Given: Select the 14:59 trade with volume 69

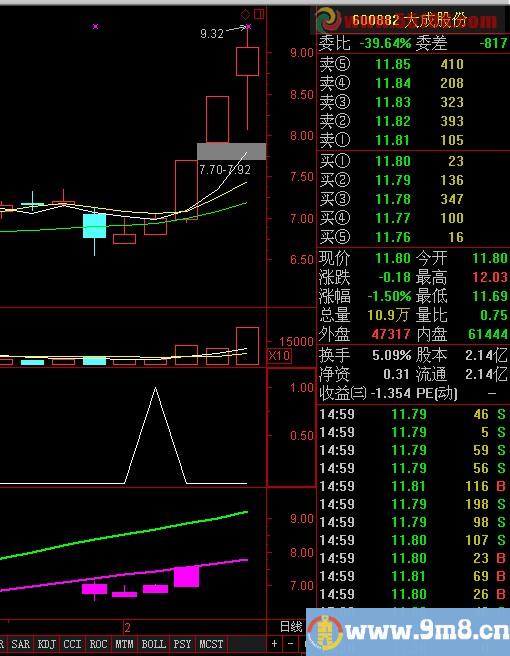Looking at the screenshot, I should tap(413, 577).
